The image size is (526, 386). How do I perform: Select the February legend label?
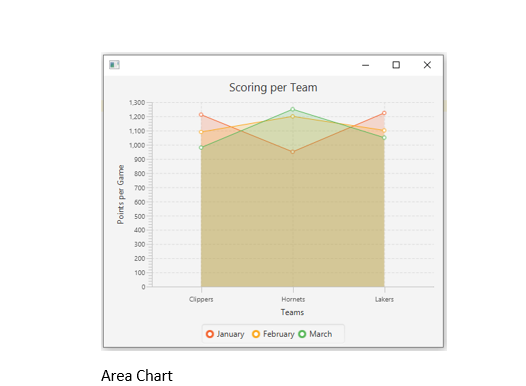click(x=278, y=334)
